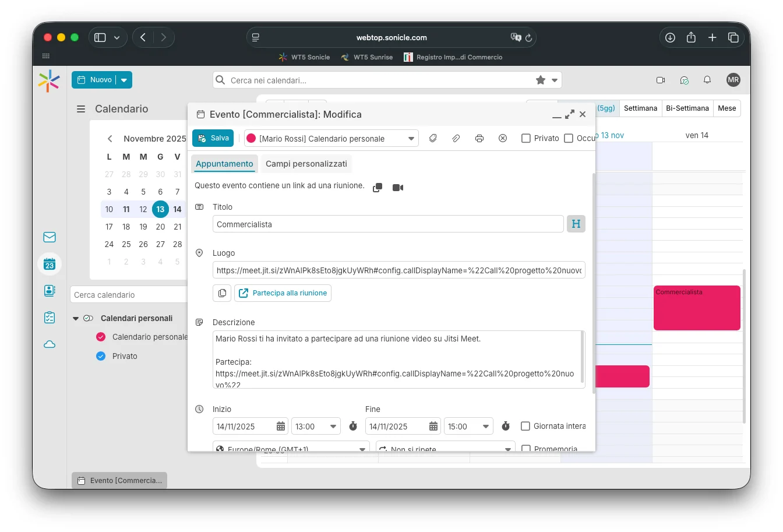
Task: Open the calendar selection dropdown
Action: click(x=411, y=139)
